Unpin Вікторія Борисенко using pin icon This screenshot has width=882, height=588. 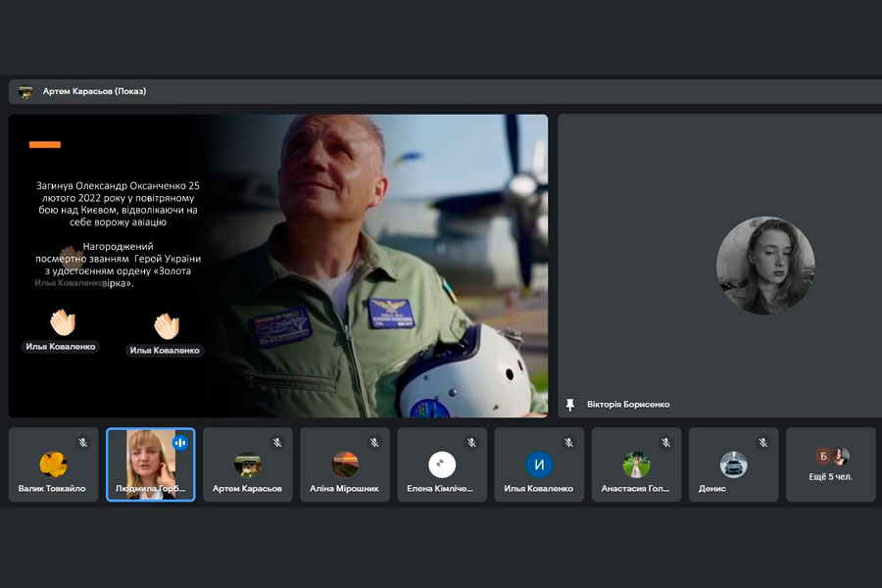tap(570, 405)
